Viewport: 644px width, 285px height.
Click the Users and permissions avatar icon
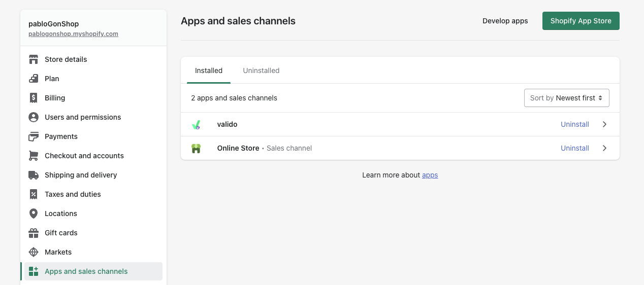[34, 117]
